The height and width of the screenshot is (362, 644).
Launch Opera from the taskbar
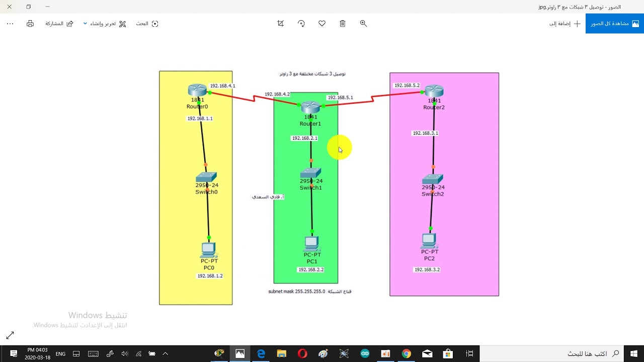pyautogui.click(x=302, y=354)
